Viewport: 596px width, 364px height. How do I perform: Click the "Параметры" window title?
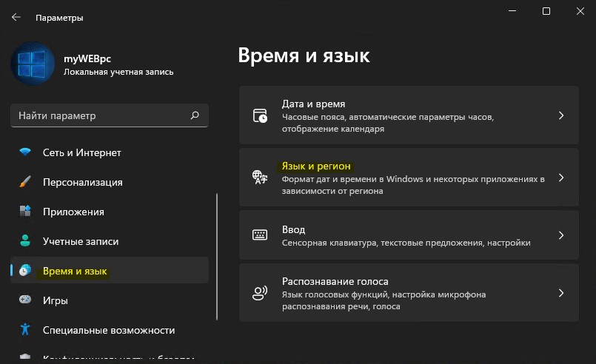click(59, 18)
